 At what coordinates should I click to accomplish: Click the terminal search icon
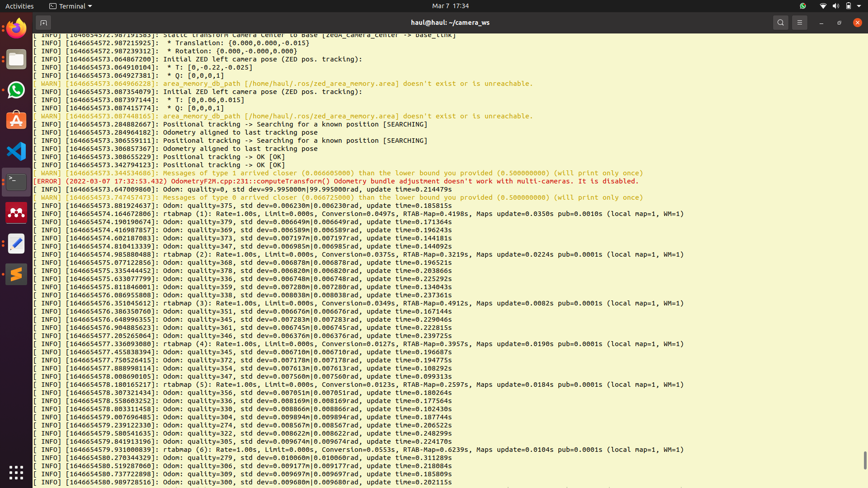tap(780, 23)
